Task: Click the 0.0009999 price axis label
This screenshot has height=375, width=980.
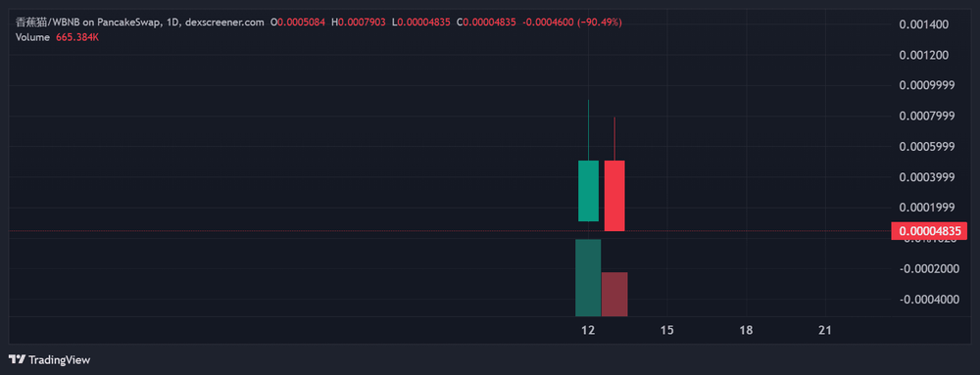Action: click(x=926, y=85)
